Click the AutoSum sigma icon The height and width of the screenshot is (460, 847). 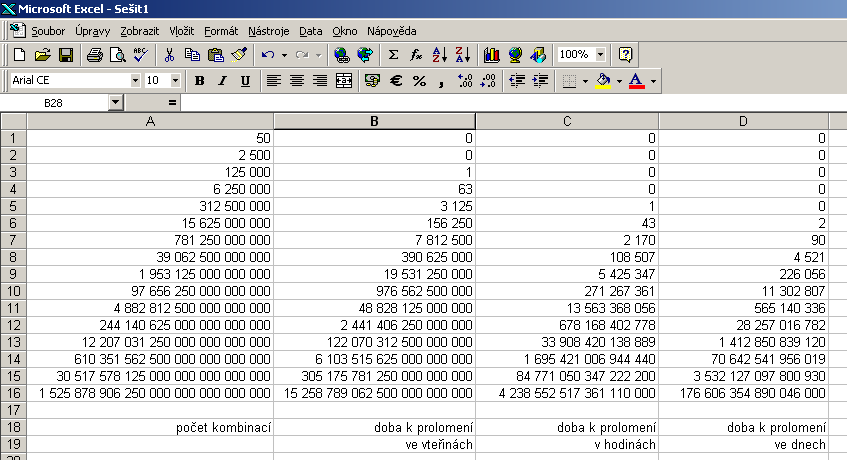click(x=393, y=55)
